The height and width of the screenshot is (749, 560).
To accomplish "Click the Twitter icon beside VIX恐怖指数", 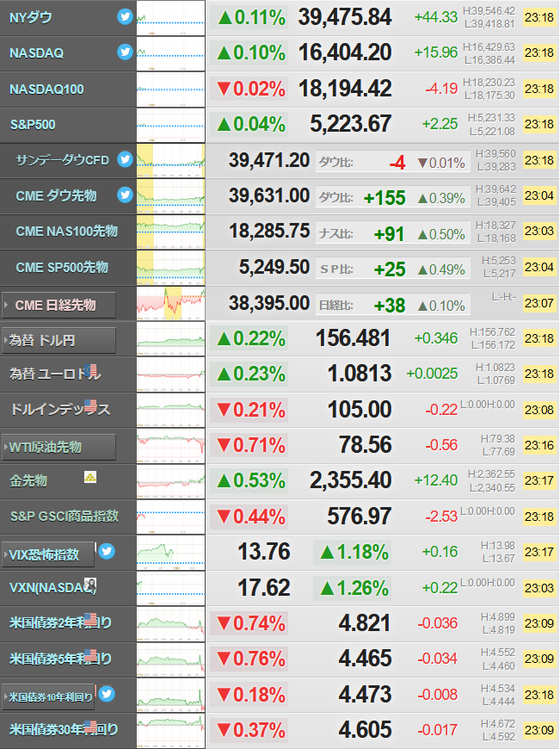I will [x=107, y=552].
